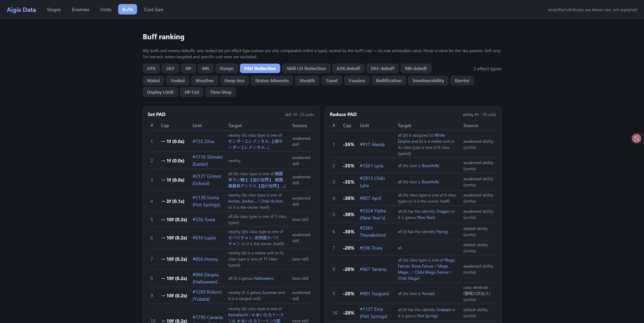Open unit #816 Lupin
This screenshot has width=644, height=323.
point(204,238)
